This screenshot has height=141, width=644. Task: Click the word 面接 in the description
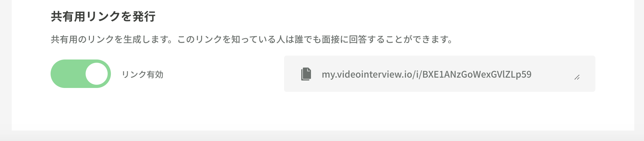(x=330, y=39)
